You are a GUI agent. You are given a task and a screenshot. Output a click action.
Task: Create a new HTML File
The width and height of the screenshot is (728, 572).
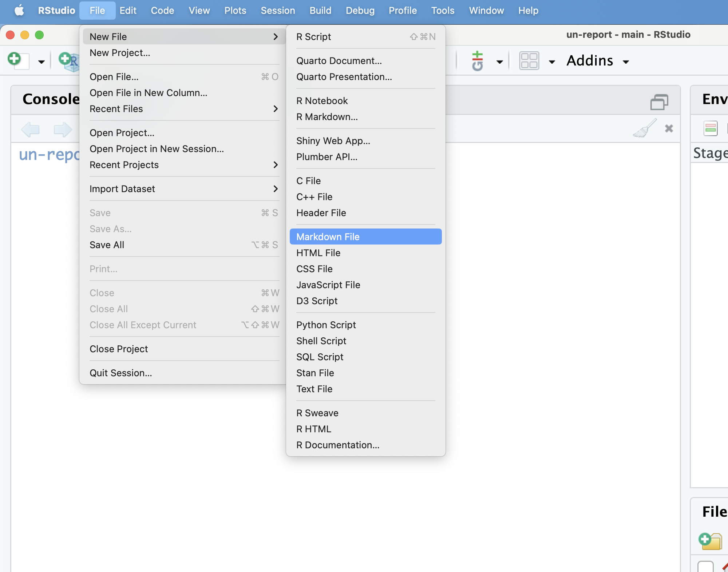click(x=366, y=253)
